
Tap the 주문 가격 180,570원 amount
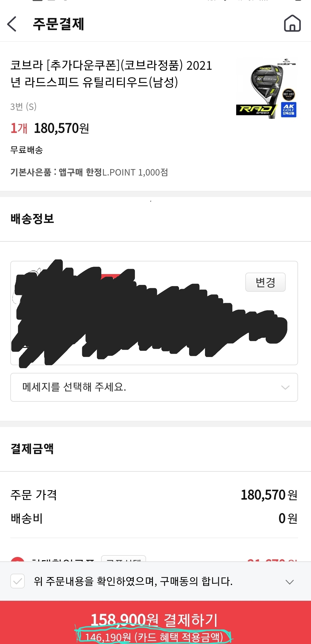269,495
